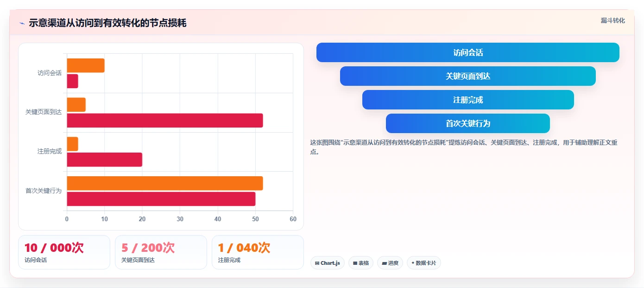The width and height of the screenshot is (644, 288).
Task: Click the orange bar for 访问会话 in chart
Action: [x=86, y=65]
